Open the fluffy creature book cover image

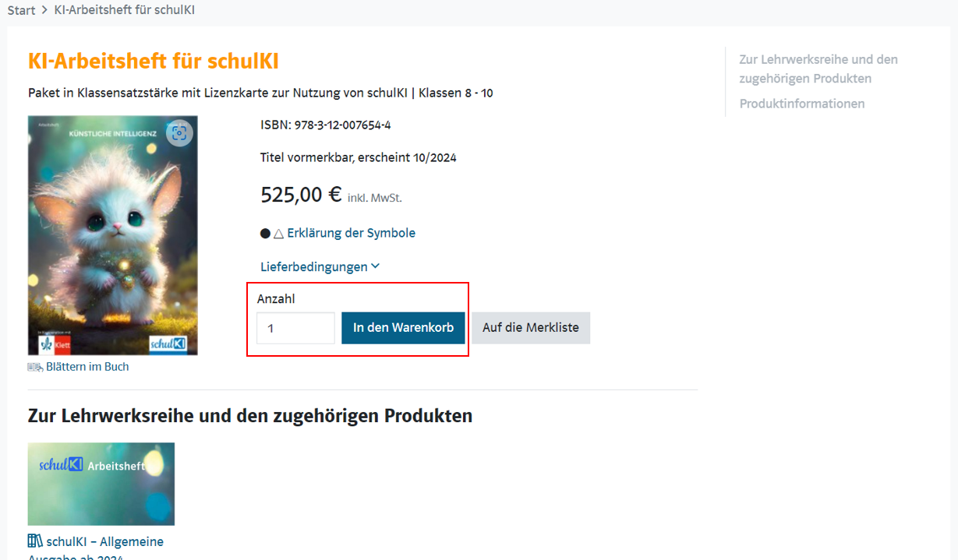coord(112,234)
